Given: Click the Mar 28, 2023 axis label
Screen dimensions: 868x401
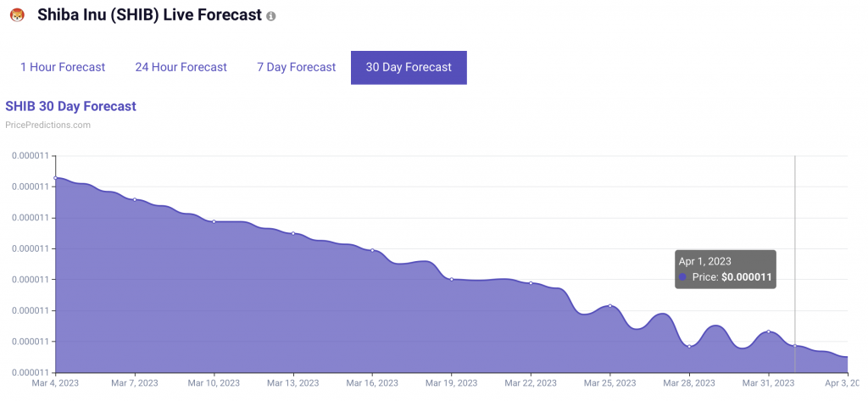Looking at the screenshot, I should pyautogui.click(x=689, y=383).
